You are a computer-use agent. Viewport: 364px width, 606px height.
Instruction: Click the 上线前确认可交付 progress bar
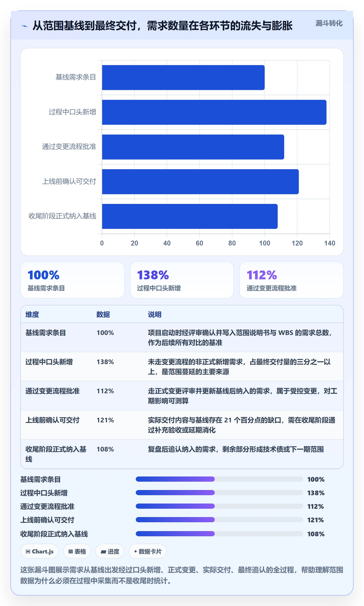(x=219, y=520)
